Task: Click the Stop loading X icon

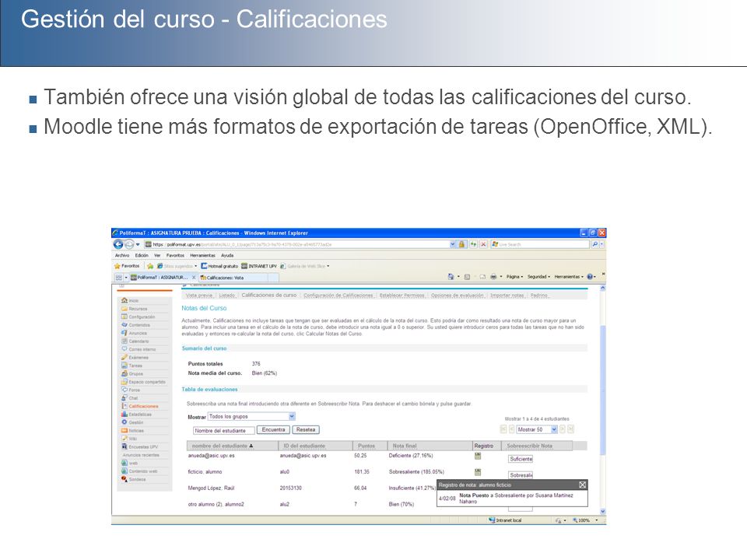Action: tap(483, 244)
